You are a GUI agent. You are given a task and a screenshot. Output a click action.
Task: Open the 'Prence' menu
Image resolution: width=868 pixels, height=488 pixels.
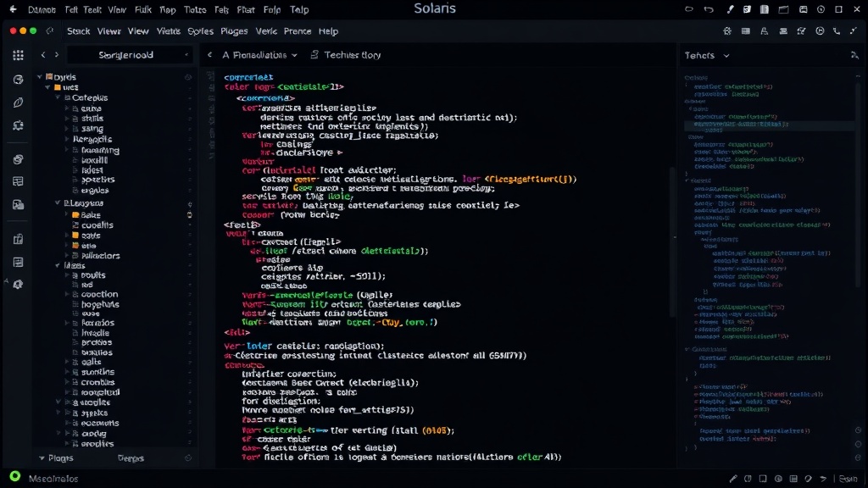(298, 31)
